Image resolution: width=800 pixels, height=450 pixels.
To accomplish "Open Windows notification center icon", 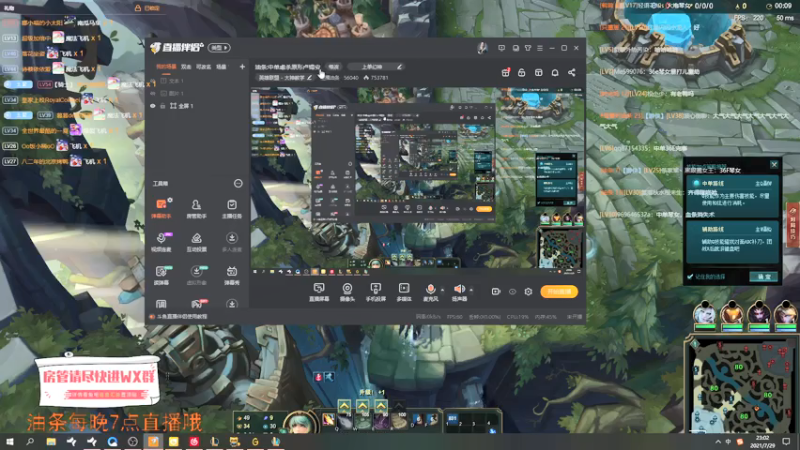I will pos(786,442).
